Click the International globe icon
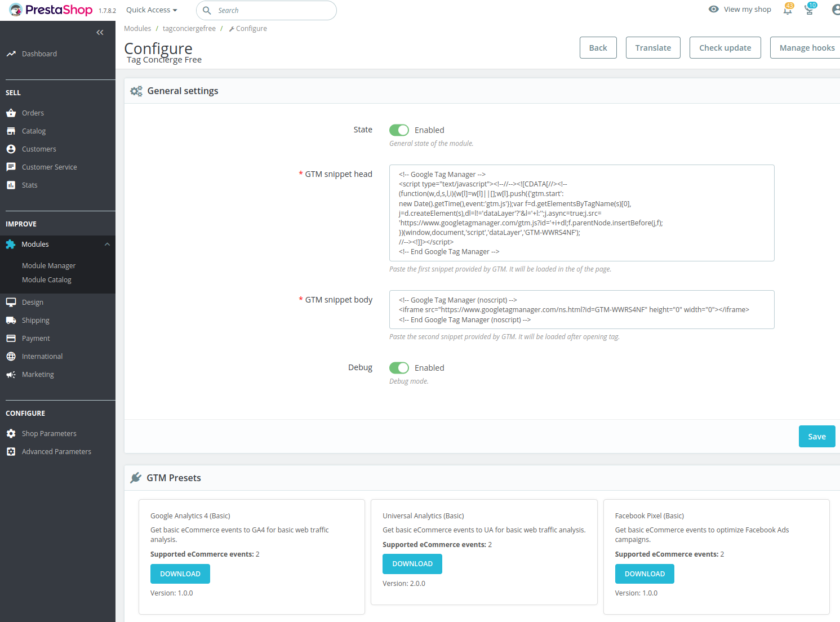The height and width of the screenshot is (622, 840). (11, 357)
